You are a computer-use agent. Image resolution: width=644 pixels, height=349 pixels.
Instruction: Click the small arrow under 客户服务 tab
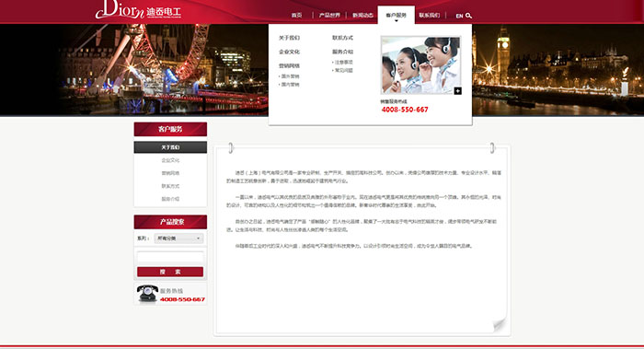397,20
